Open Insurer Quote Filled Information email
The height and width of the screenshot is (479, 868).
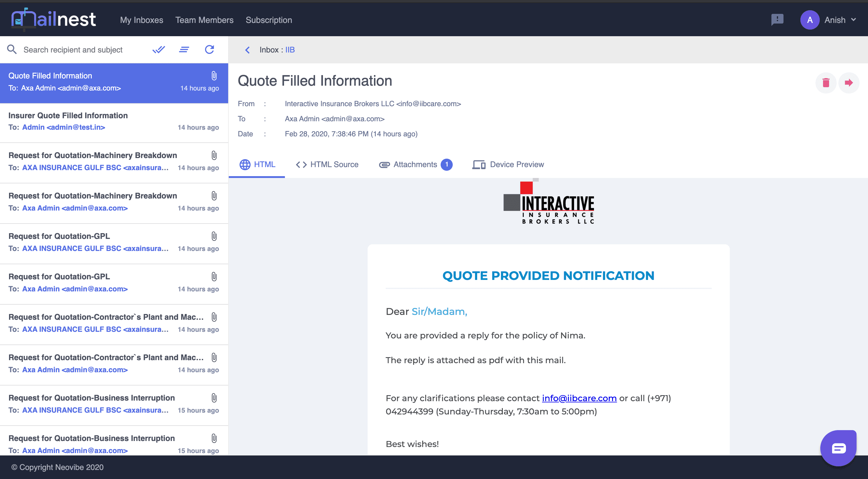point(114,122)
